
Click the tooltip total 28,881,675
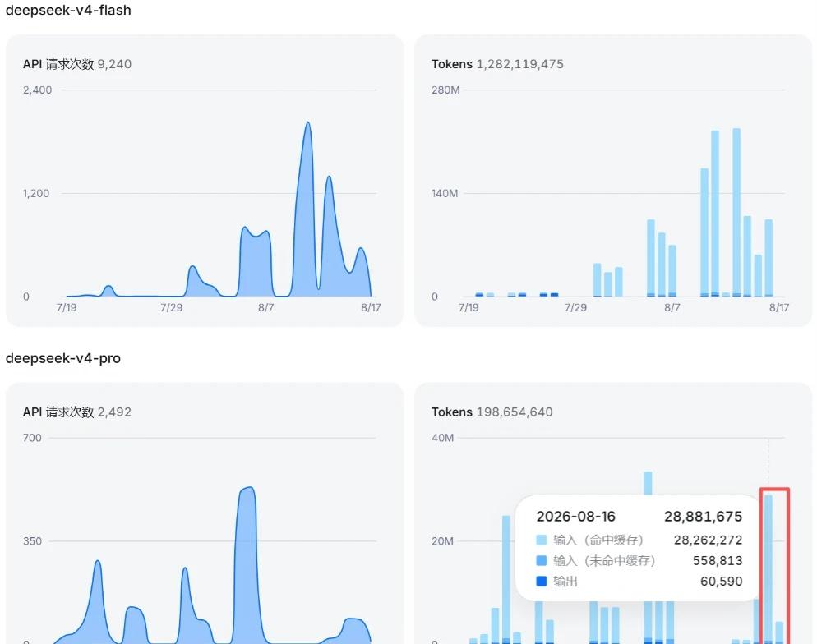point(703,517)
